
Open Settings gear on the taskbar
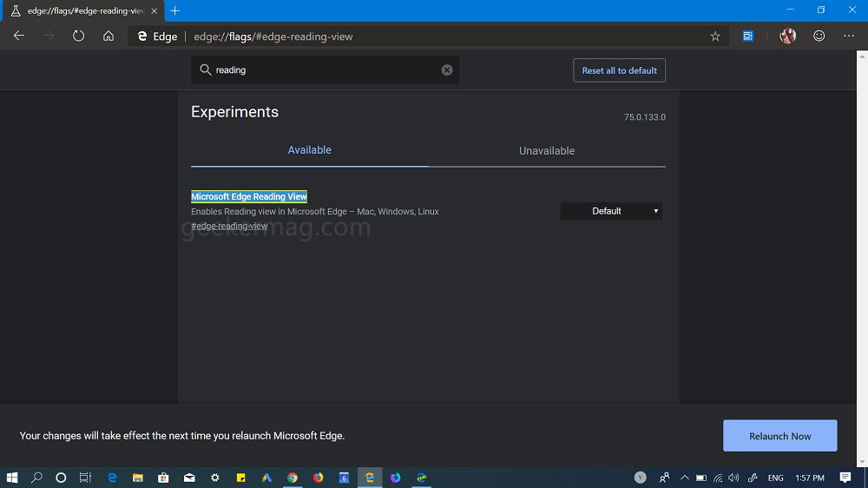click(214, 478)
